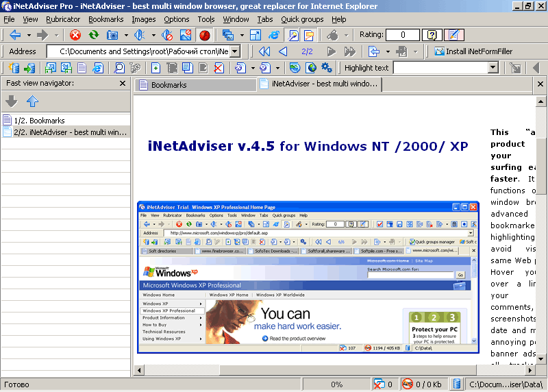Click the Rating value field
The height and width of the screenshot is (392, 548).
click(x=403, y=35)
